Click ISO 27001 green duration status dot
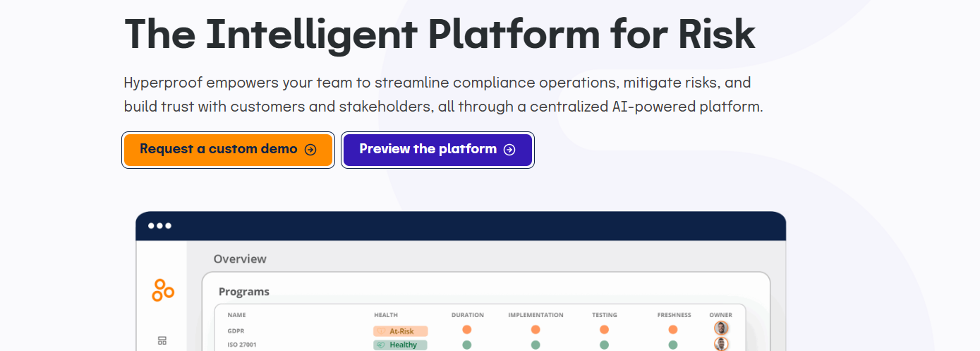Image resolution: width=980 pixels, height=351 pixels. 467,345
